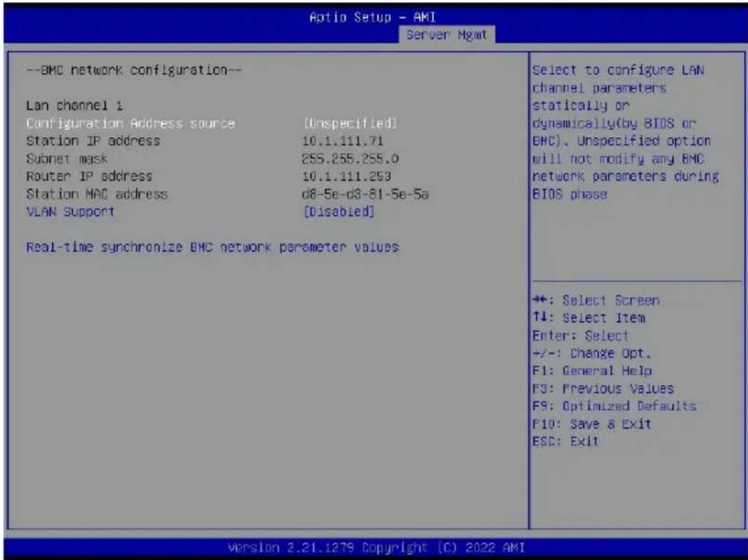748x560 pixels.
Task: Click the Router IP address label
Action: pos(89,177)
